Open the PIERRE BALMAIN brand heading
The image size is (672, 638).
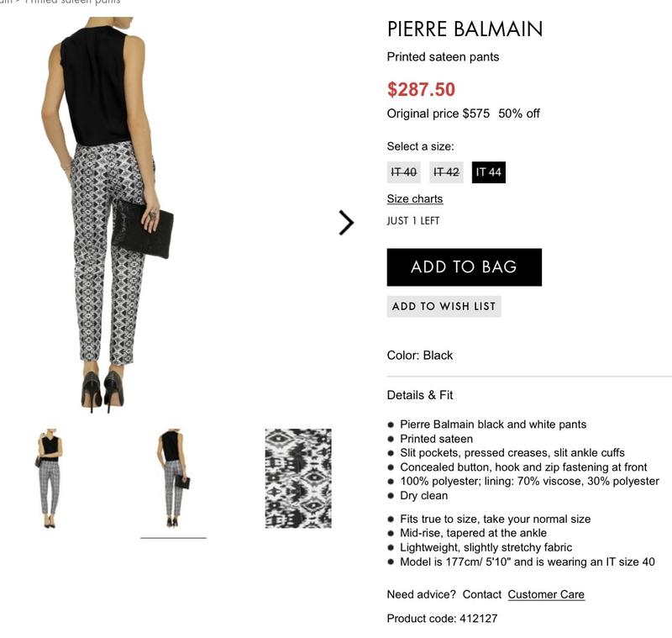(x=465, y=29)
